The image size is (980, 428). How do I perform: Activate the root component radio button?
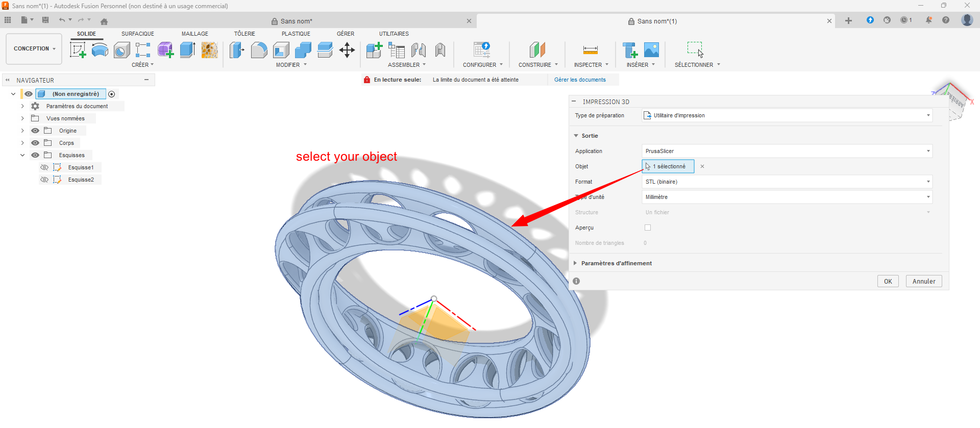112,94
